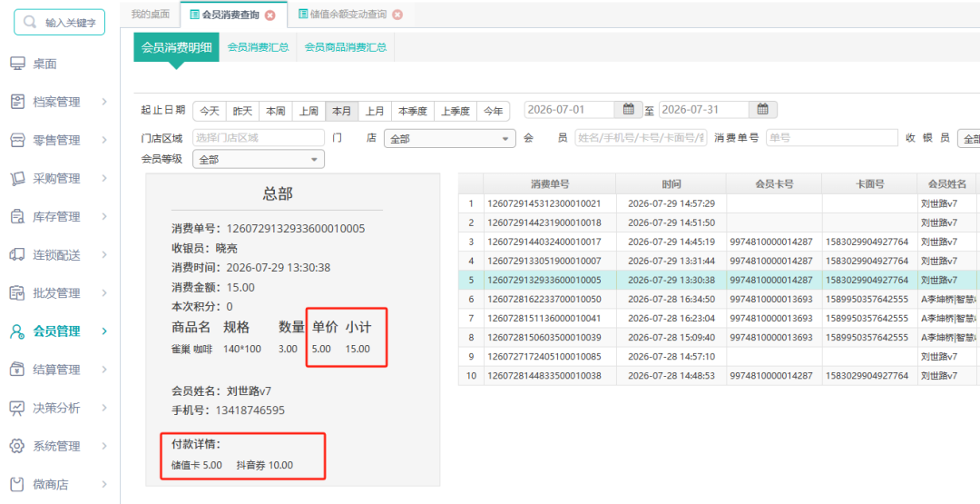Close the 储值余额变动查询 tab
Image resolution: width=980 pixels, height=504 pixels.
coord(397,15)
